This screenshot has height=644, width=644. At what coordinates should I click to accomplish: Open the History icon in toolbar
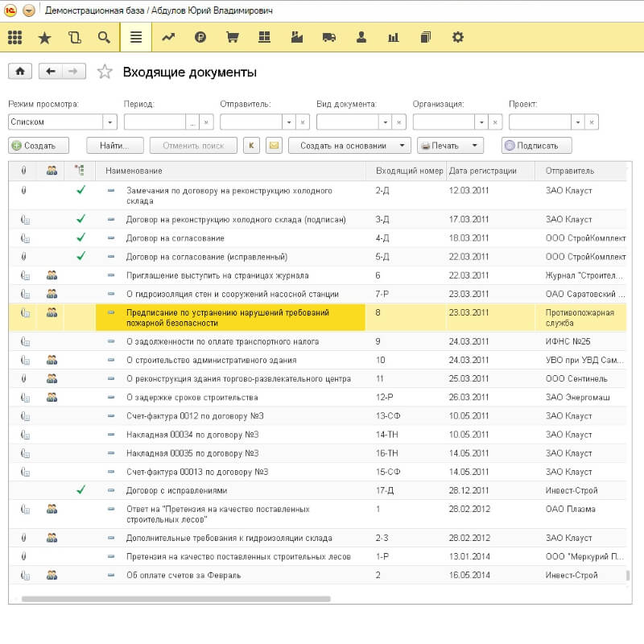pos(74,37)
